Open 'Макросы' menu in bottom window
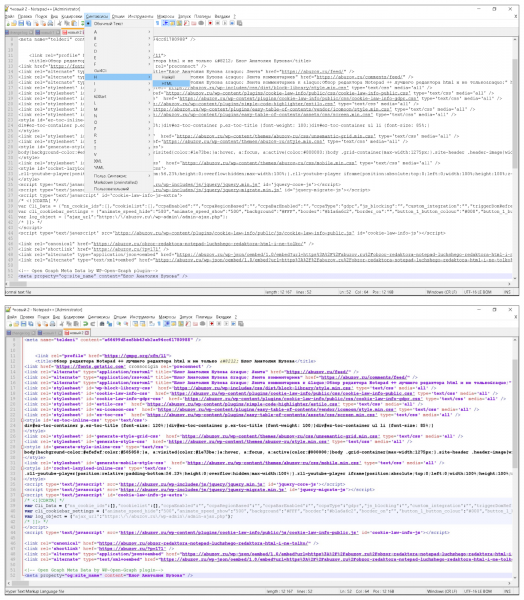The width and height of the screenshot is (524, 600). click(x=167, y=317)
